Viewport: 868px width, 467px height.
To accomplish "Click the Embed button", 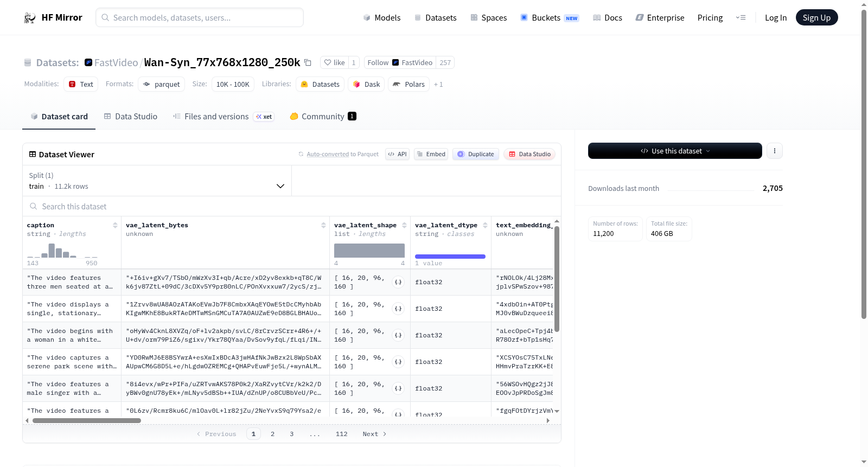I will point(431,154).
